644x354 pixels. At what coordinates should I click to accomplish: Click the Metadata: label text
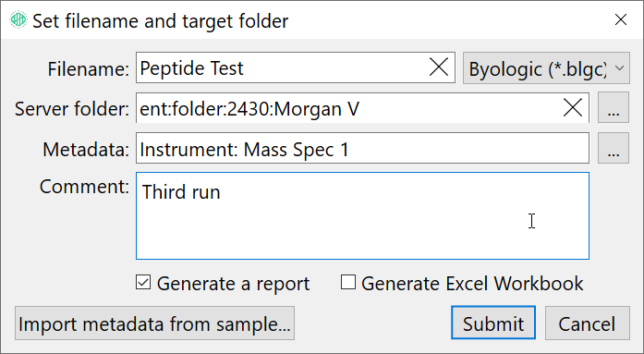(86, 150)
